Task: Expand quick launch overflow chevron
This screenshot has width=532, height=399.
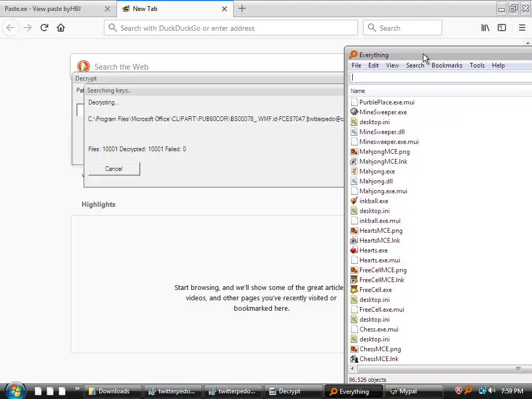Action: [77, 389]
